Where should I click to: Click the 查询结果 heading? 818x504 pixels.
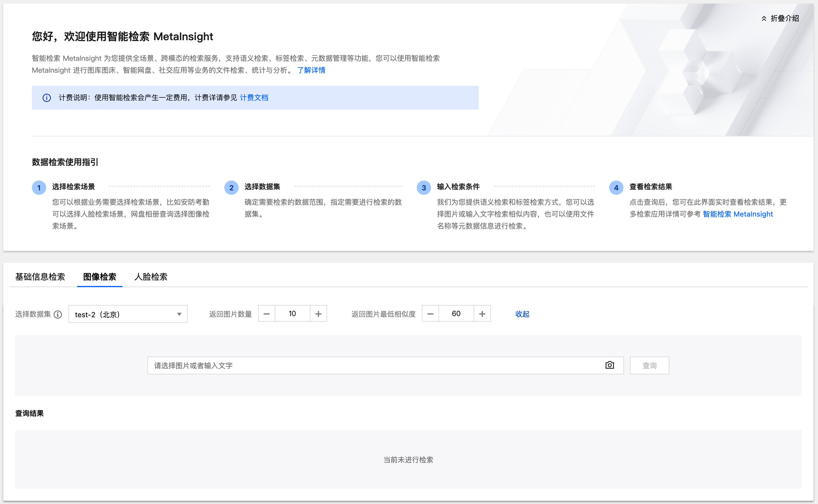[x=29, y=413]
